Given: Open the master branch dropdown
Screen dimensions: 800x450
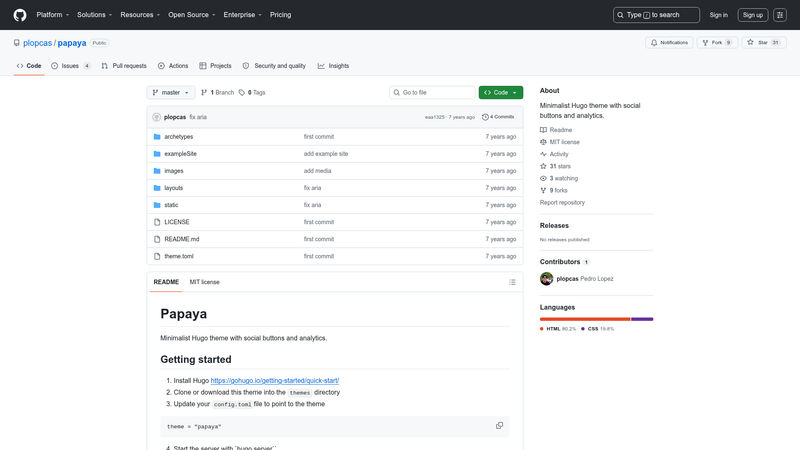Looking at the screenshot, I should (171, 92).
